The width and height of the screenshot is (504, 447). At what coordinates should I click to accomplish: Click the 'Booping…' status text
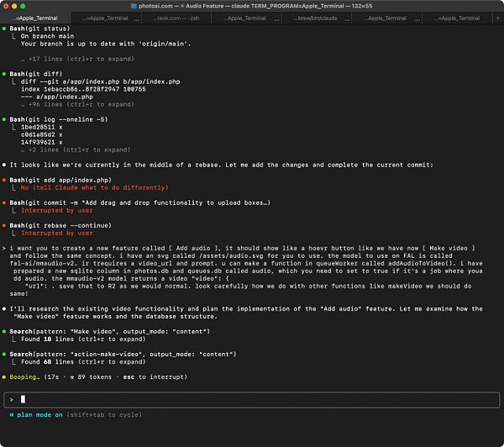(x=24, y=377)
